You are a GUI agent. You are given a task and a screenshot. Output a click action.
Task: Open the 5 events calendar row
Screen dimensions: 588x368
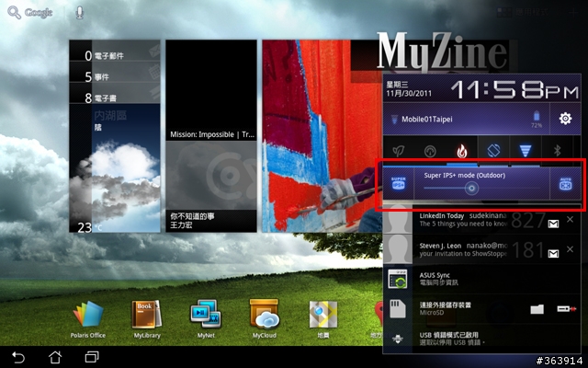[115, 73]
